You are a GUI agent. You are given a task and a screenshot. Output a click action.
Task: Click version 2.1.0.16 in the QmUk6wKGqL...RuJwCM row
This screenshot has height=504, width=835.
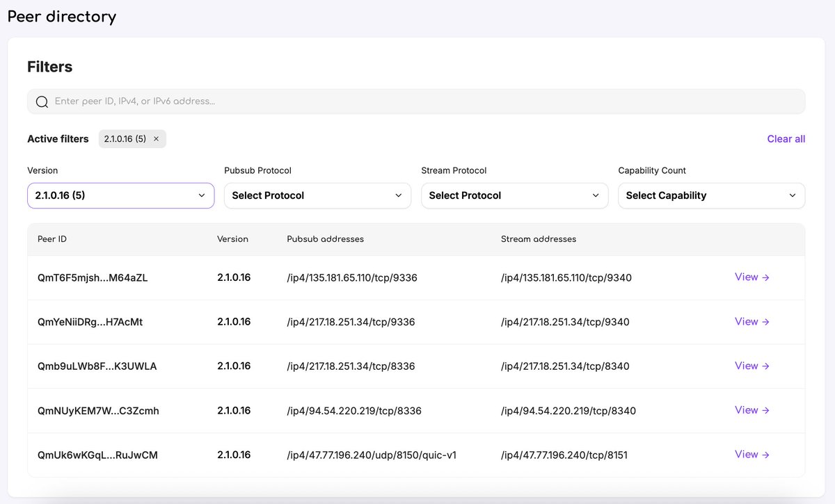(x=234, y=455)
